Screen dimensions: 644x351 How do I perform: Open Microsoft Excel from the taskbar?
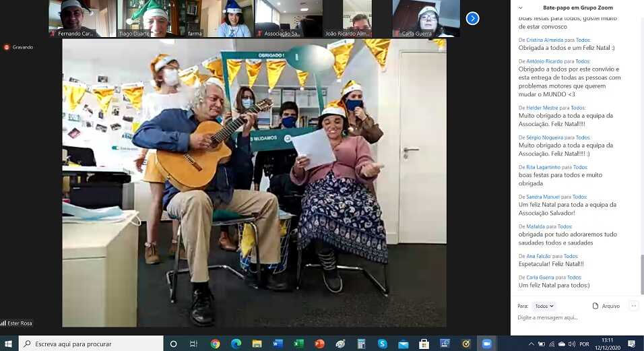pyautogui.click(x=298, y=344)
